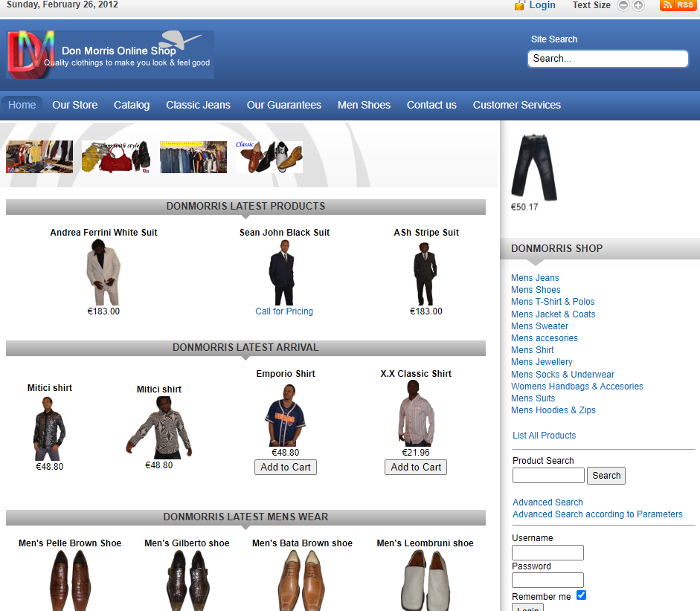Open Customer Services in navigation bar

(x=516, y=105)
